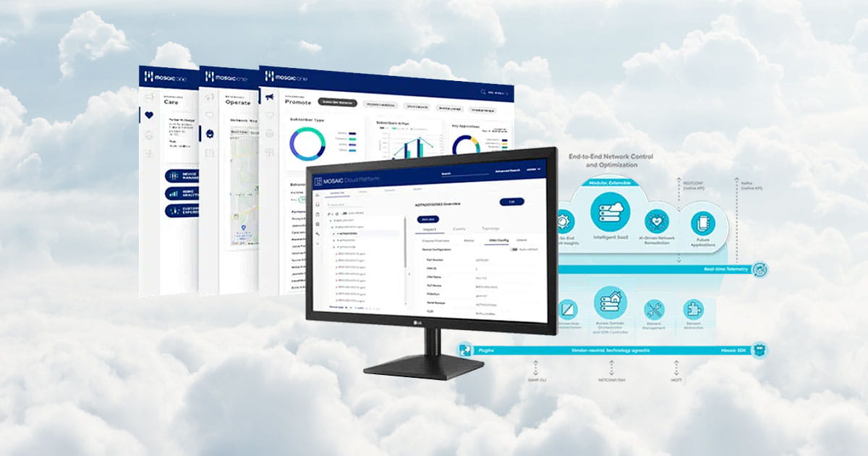Click the heart icon in Care sidebar

click(x=149, y=114)
